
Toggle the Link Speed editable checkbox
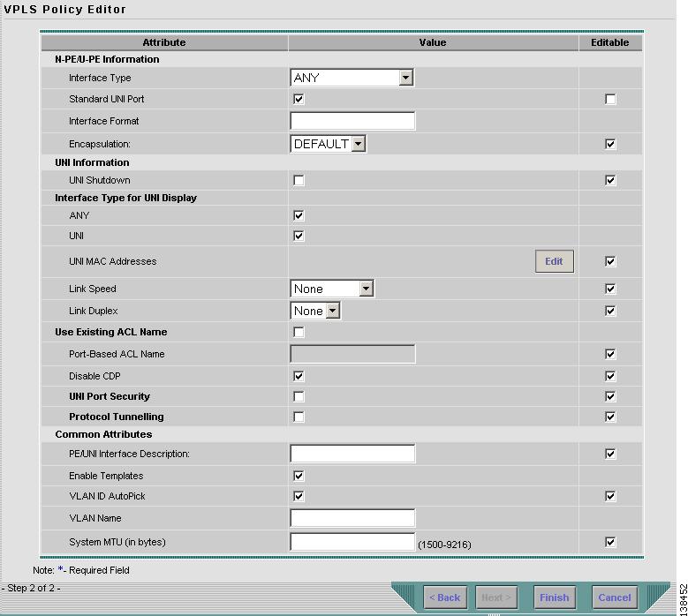610,289
